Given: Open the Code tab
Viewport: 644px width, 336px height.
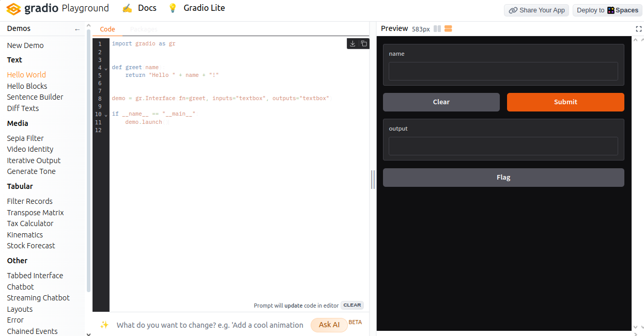Looking at the screenshot, I should pos(108,29).
